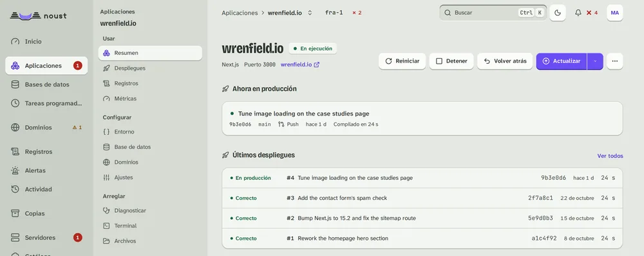The height and width of the screenshot is (256, 644).
Task: Select the Resumen tab
Action: click(150, 53)
